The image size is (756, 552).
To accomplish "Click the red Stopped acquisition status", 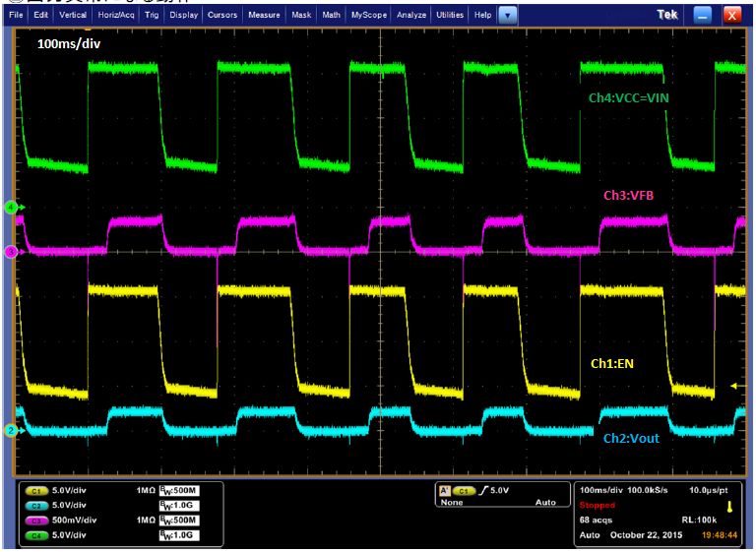I will pos(597,505).
